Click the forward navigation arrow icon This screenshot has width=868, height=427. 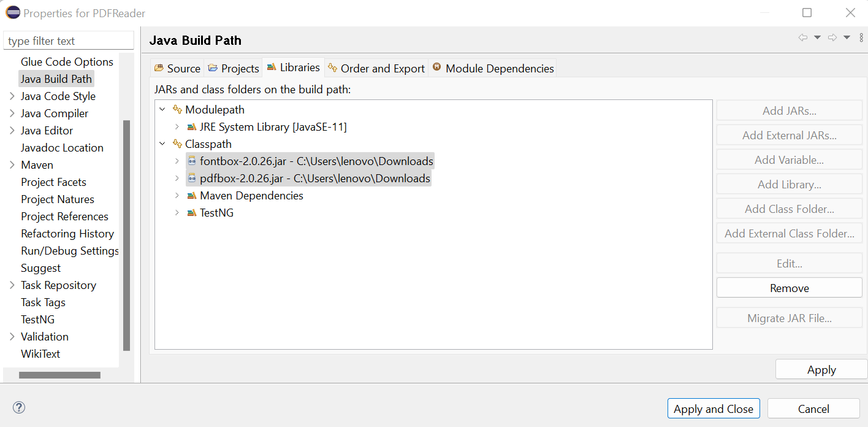pyautogui.click(x=832, y=37)
